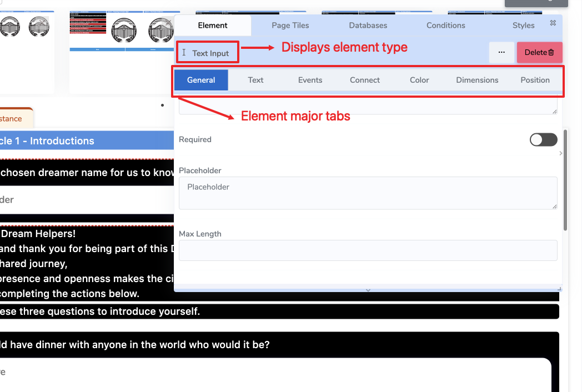The image size is (582, 392).
Task: Switch to the Page Tiles tab
Action: (x=290, y=25)
